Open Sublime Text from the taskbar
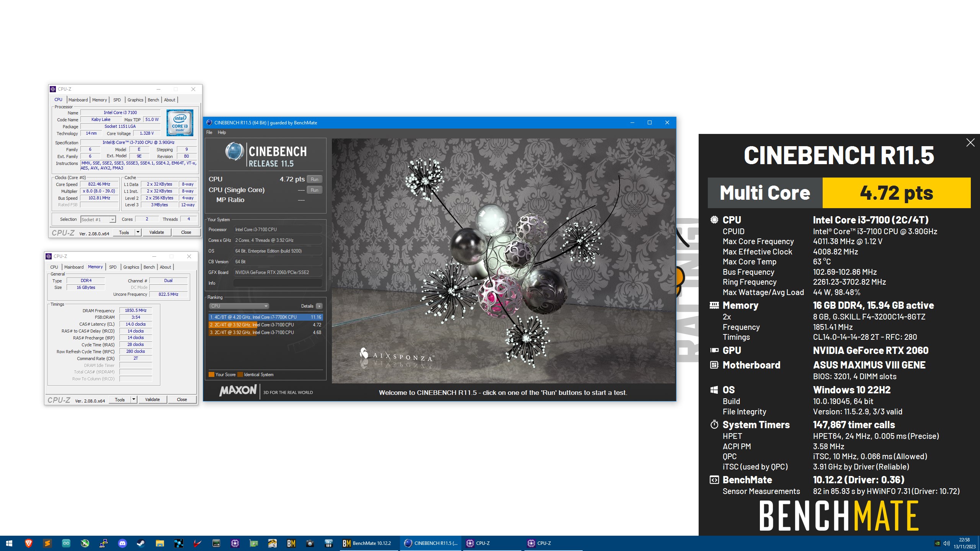The image size is (980, 551). coord(47,543)
